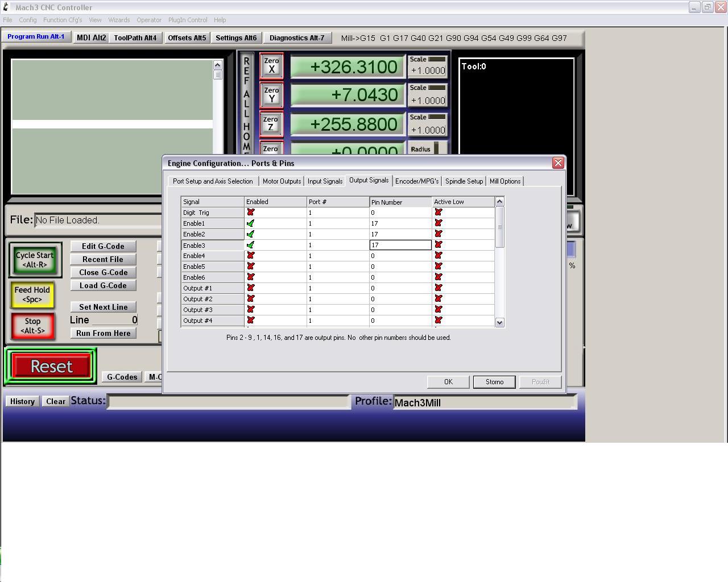This screenshot has width=728, height=582.
Task: Toggle Enabled checkmark for Enable2 signal
Action: [251, 234]
